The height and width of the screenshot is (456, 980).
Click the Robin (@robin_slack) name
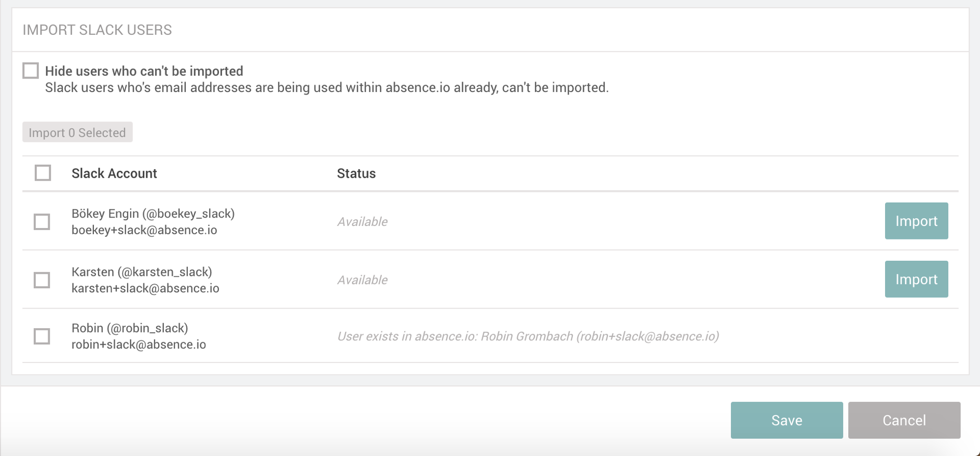(x=130, y=328)
